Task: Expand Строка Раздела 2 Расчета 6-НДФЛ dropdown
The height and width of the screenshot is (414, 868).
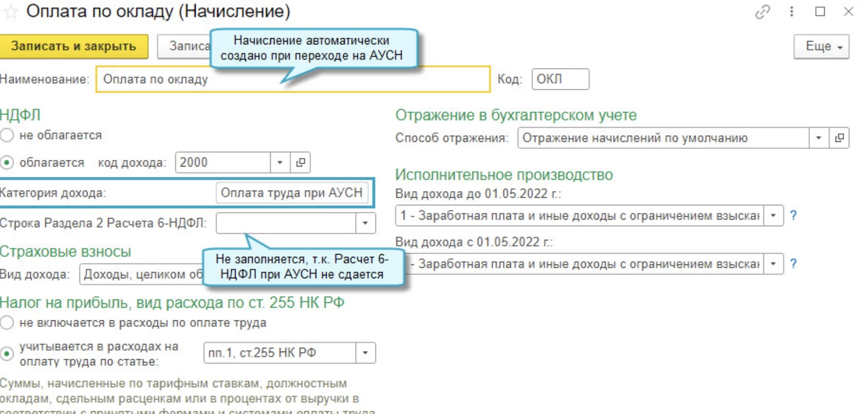Action: point(365,223)
